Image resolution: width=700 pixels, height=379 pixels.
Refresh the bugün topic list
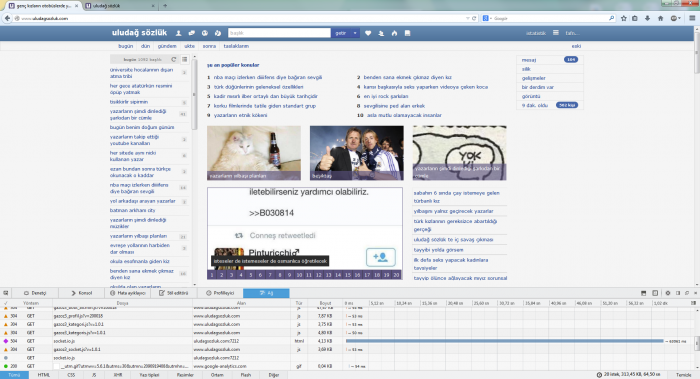[x=174, y=59]
